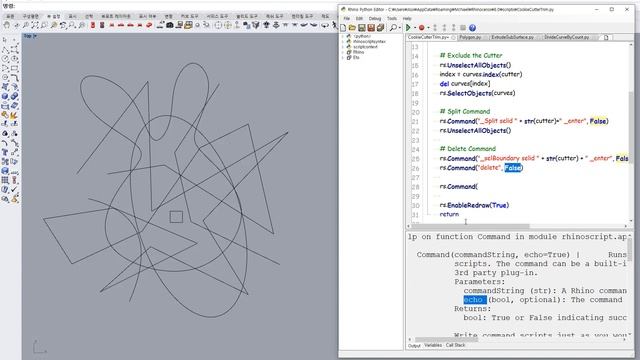Click the camera icon in Rhino toolbar
Screen dimensions: 640x360
pos(169,25)
